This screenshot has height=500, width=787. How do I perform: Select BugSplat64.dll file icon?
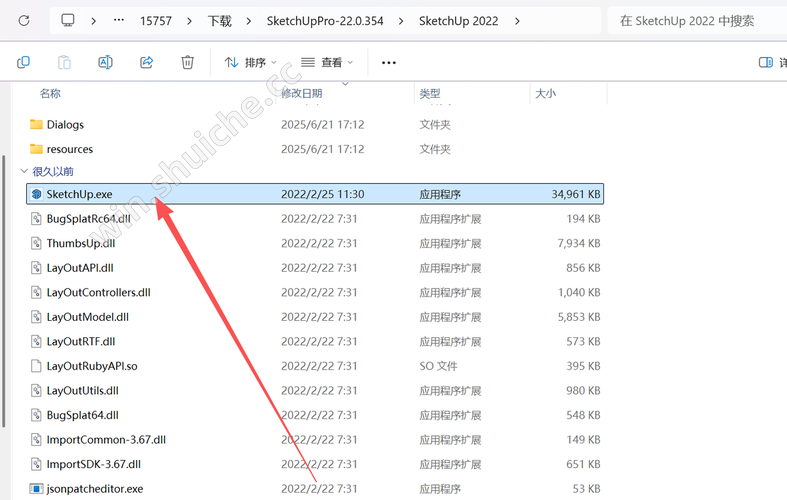[36, 415]
